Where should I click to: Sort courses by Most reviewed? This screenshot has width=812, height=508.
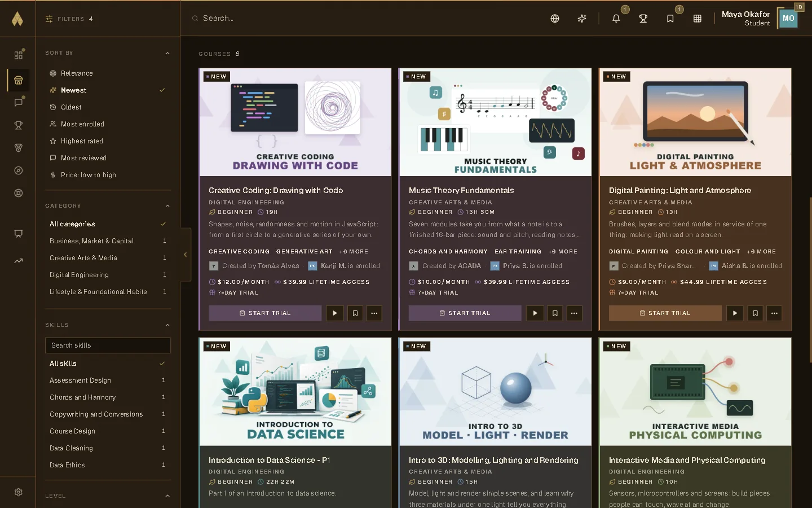(x=108, y=158)
